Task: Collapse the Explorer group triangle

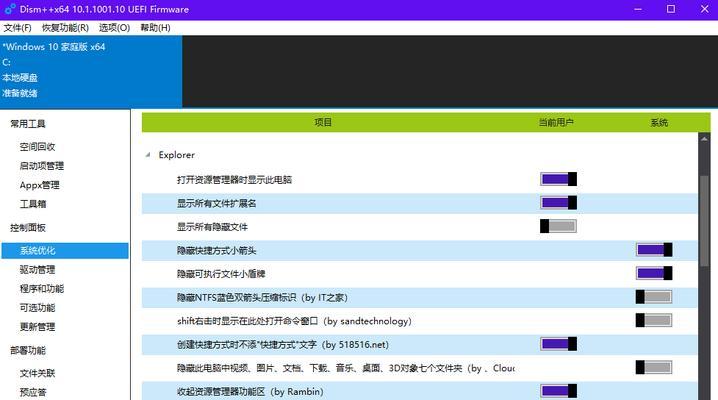Action: click(148, 155)
